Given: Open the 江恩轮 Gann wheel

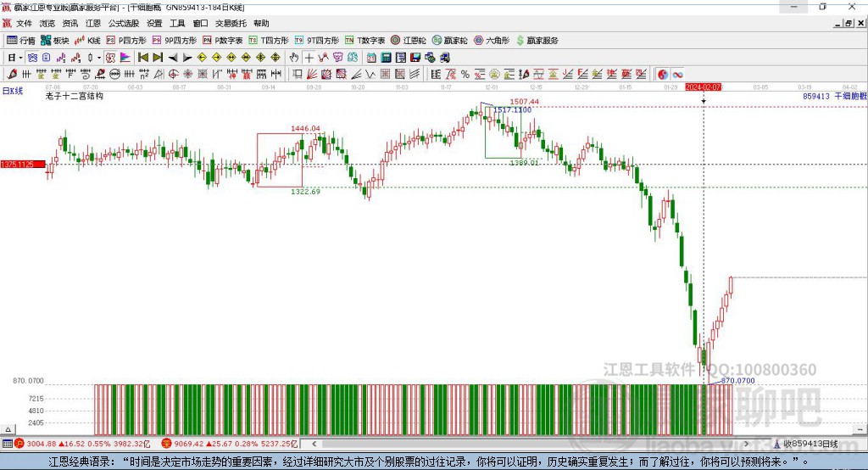Looking at the screenshot, I should coord(409,41).
